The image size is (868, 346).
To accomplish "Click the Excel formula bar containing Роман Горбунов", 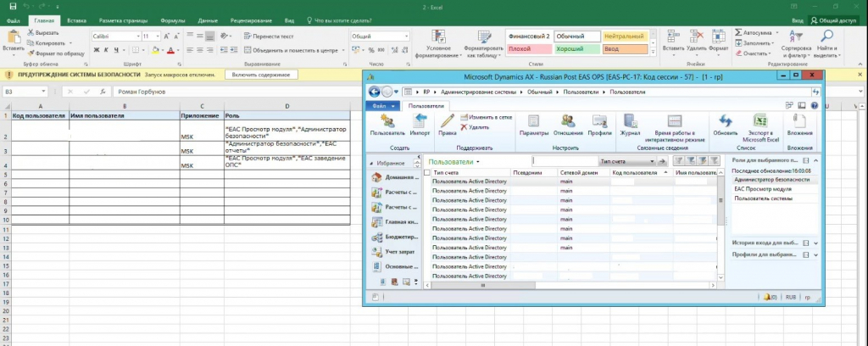I will [x=484, y=92].
